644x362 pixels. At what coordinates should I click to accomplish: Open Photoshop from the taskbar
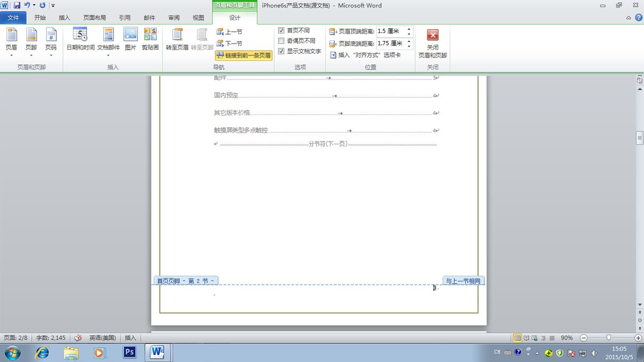tap(129, 352)
